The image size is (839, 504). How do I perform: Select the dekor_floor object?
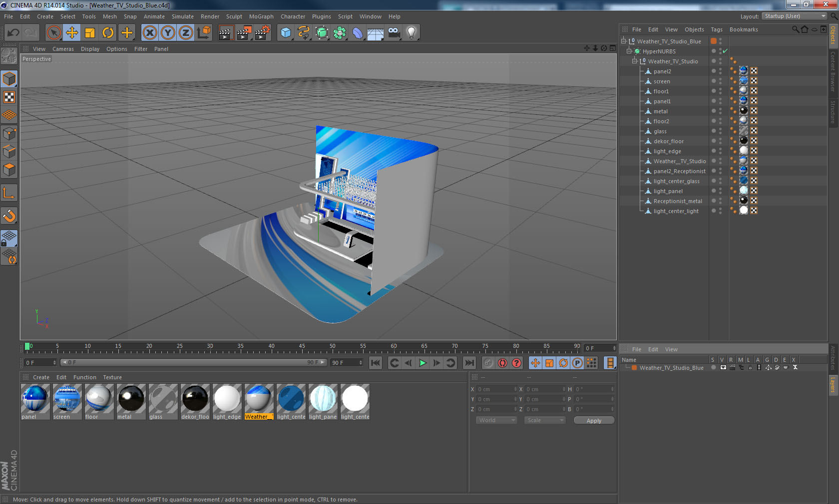coord(668,141)
